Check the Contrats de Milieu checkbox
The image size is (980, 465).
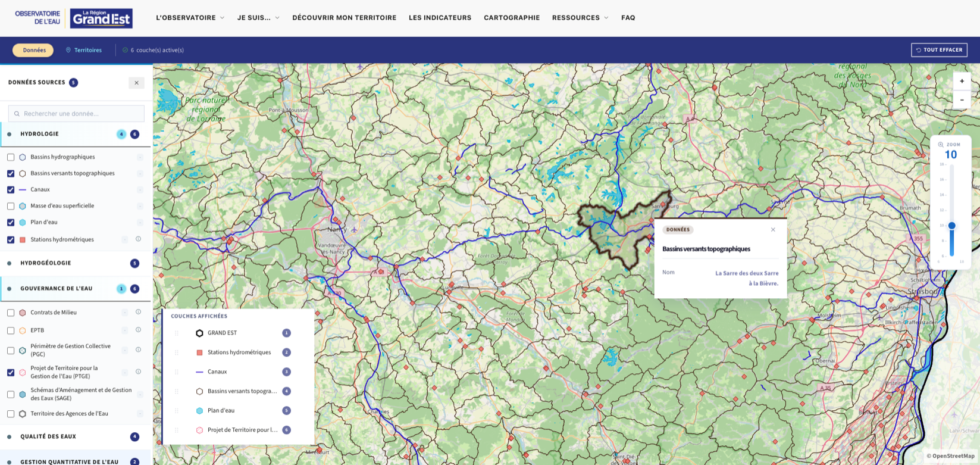tap(11, 313)
